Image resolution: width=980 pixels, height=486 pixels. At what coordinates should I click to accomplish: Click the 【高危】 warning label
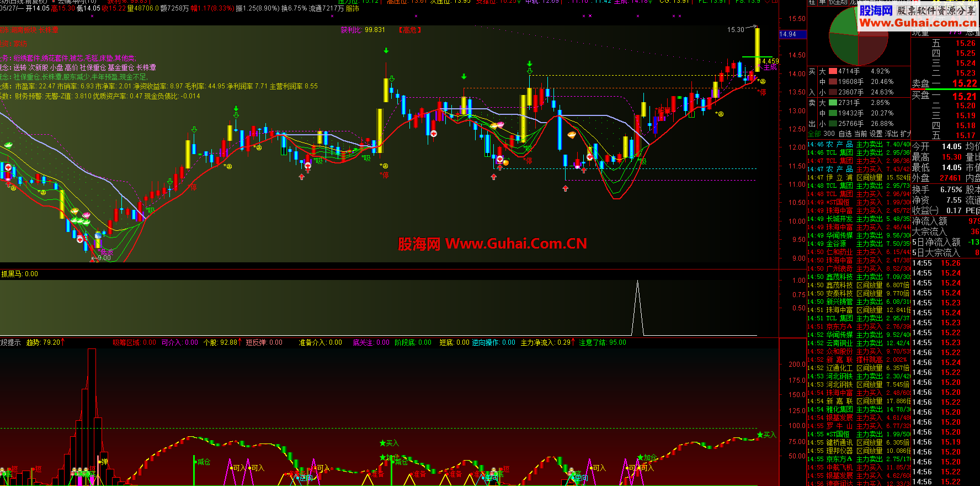click(x=410, y=30)
